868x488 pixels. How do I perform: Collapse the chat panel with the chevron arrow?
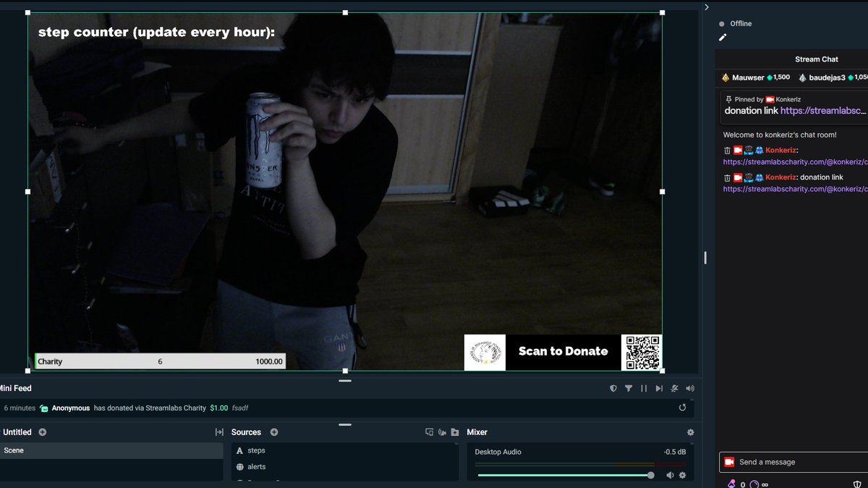pyautogui.click(x=707, y=7)
